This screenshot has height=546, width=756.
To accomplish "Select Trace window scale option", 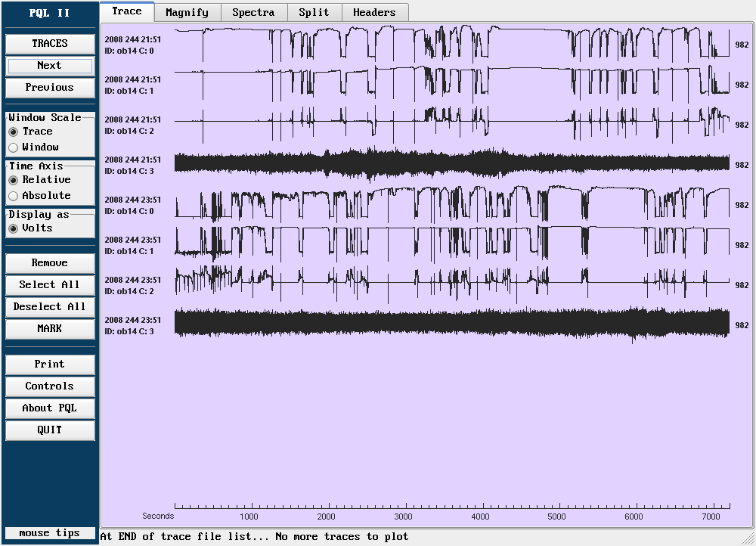I will tap(14, 132).
